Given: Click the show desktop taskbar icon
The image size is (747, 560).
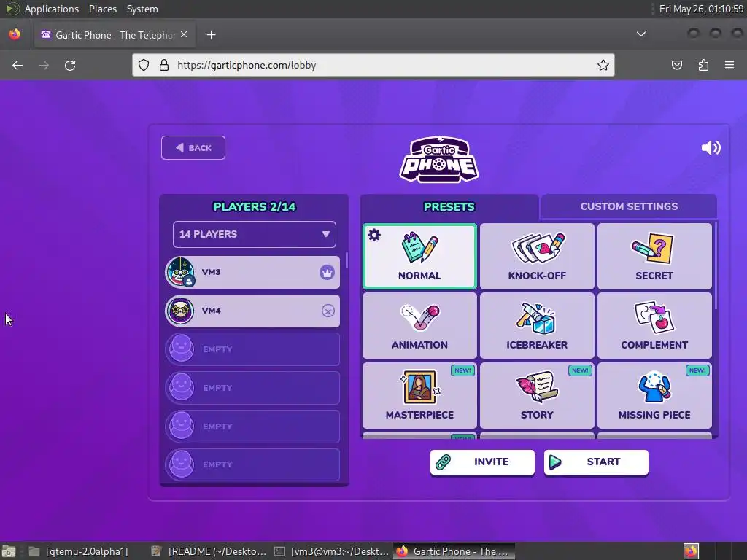Looking at the screenshot, I should [x=9, y=551].
